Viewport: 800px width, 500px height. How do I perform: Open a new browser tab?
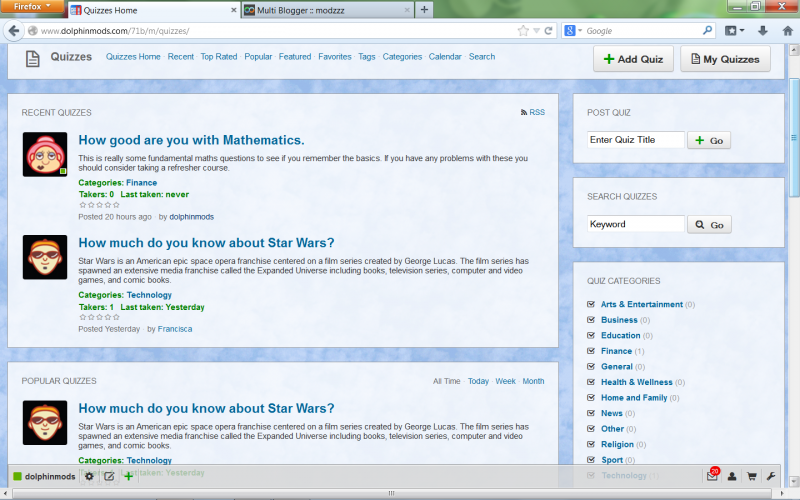pos(424,10)
